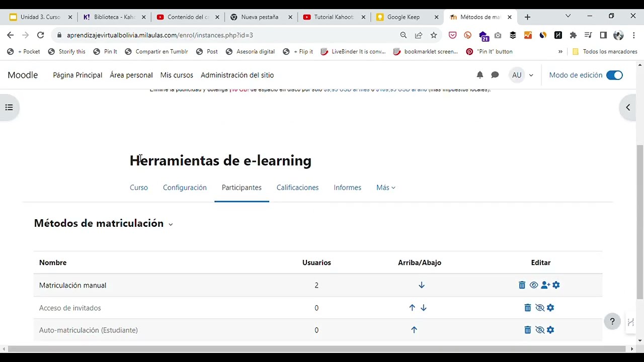Open the Storify this bookmark
This screenshot has width=644, height=362.
[67, 51]
